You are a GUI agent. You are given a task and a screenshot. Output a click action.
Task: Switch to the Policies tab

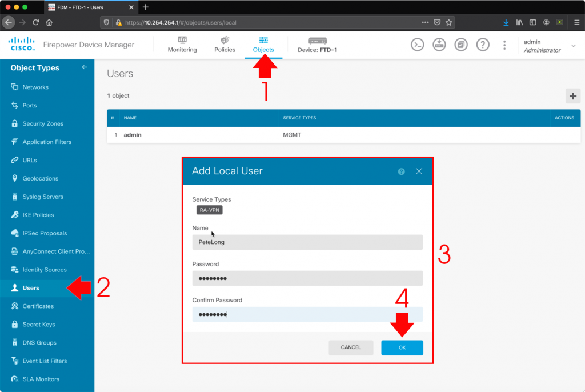225,45
